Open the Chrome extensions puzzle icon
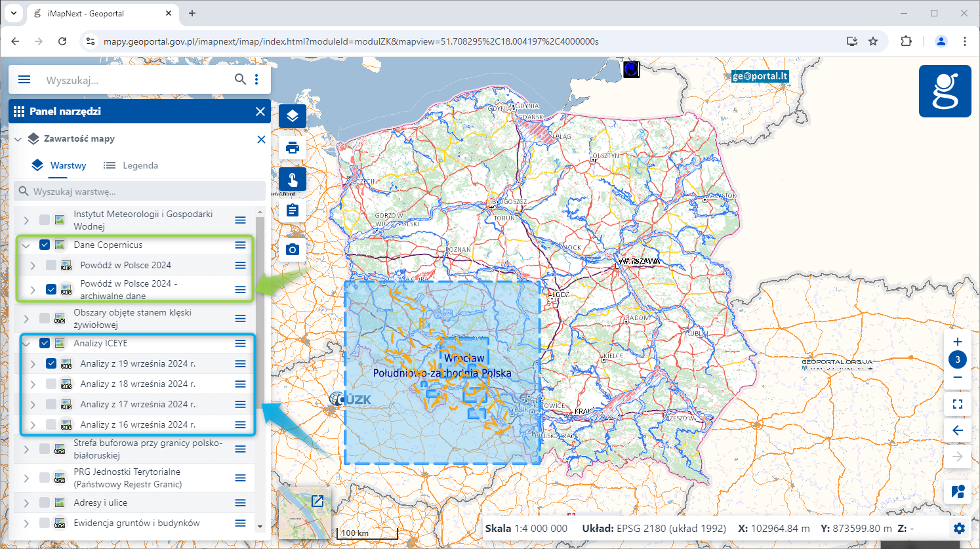The height and width of the screenshot is (549, 980). tap(906, 41)
